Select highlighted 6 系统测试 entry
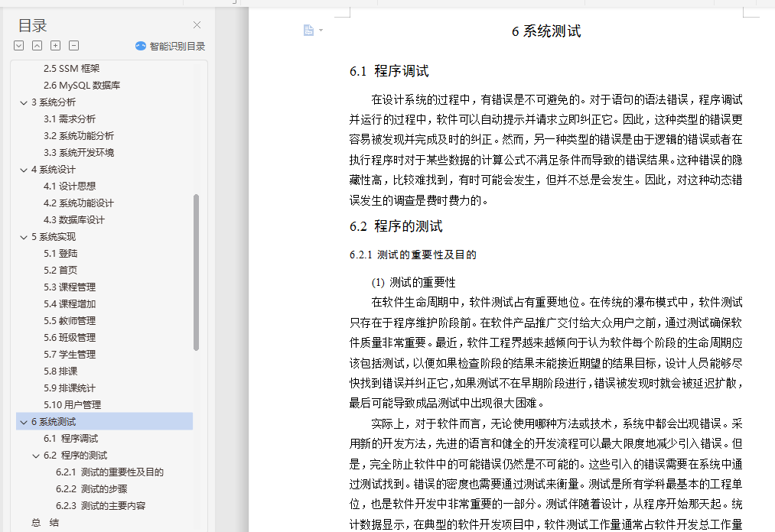The height and width of the screenshot is (532, 775). coord(104,421)
